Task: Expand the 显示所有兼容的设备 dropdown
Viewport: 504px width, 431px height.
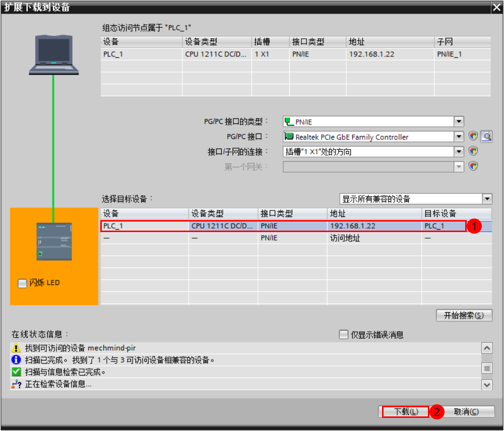Action: click(x=487, y=198)
